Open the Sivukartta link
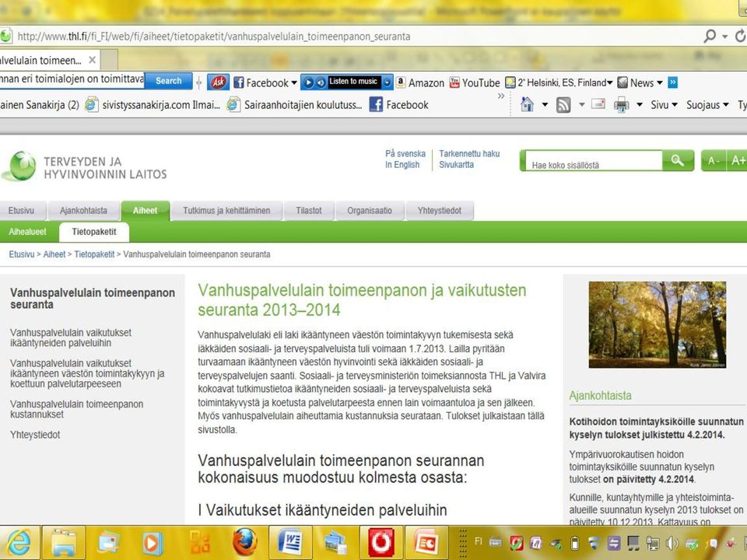The image size is (747, 560). (457, 165)
